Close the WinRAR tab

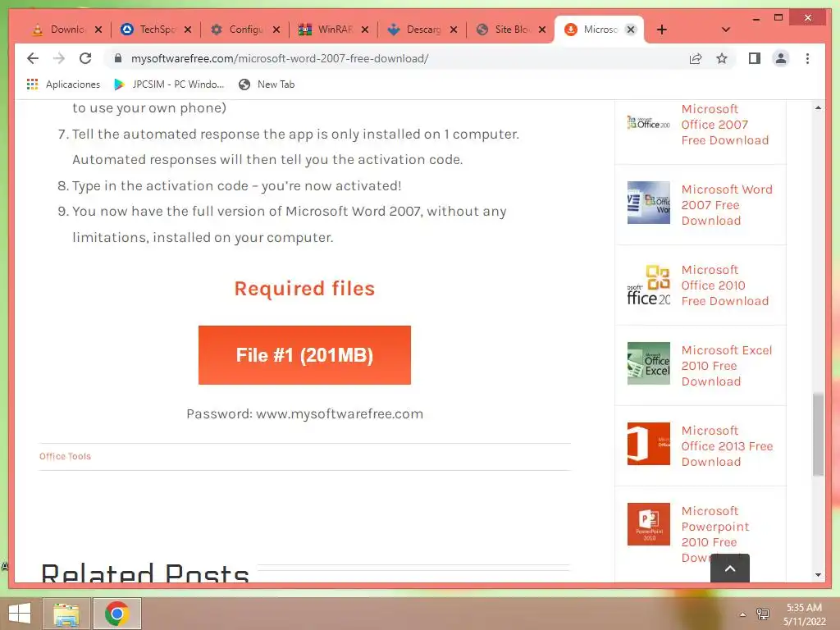[x=365, y=30]
